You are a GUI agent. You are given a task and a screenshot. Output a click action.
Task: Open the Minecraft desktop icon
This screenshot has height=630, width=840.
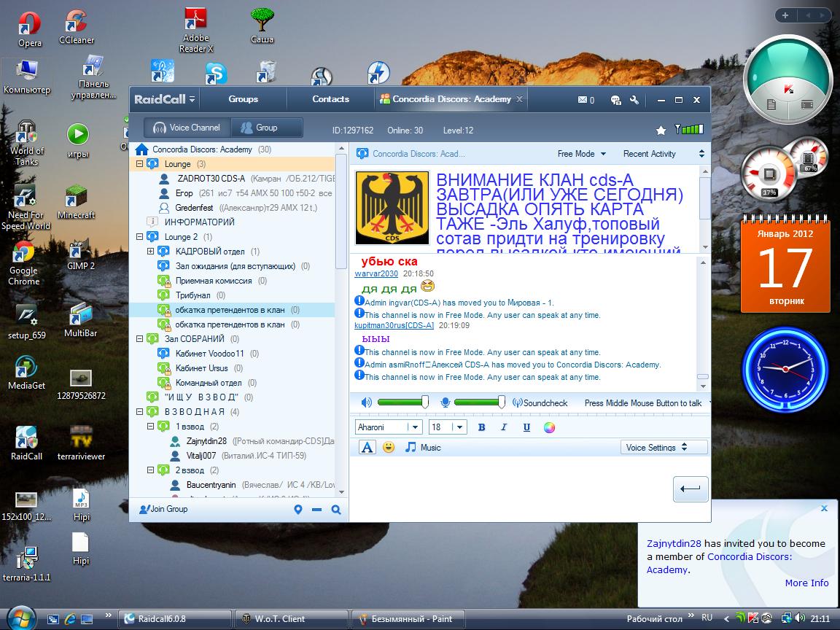point(76,203)
